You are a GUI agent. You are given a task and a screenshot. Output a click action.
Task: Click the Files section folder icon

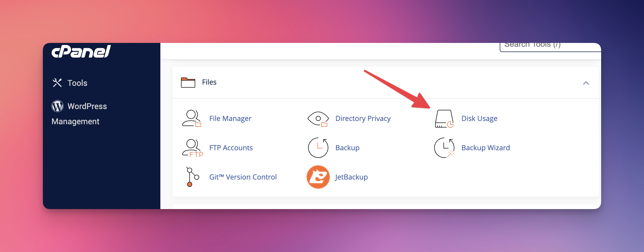tap(188, 82)
